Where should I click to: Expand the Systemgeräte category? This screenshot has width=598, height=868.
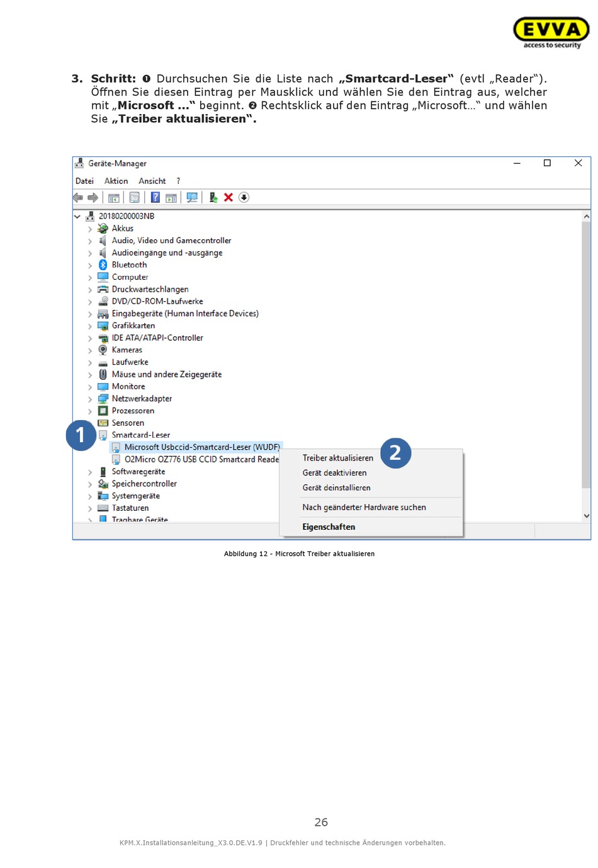pos(90,497)
